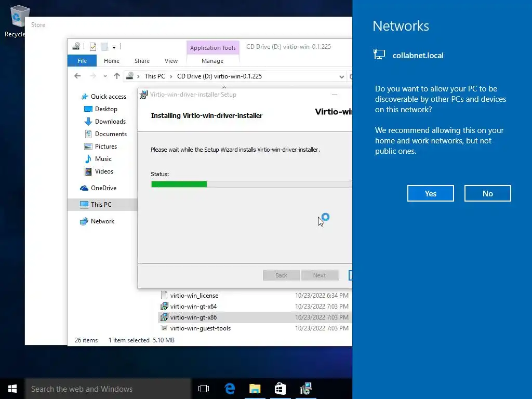The image size is (532, 399).
Task: Click the Quick access star icon
Action: click(x=85, y=97)
